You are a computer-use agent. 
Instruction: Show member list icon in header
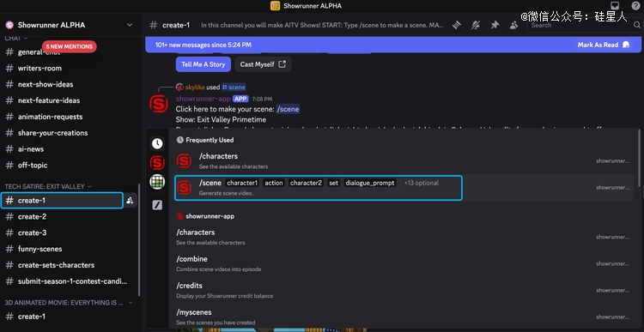point(513,25)
